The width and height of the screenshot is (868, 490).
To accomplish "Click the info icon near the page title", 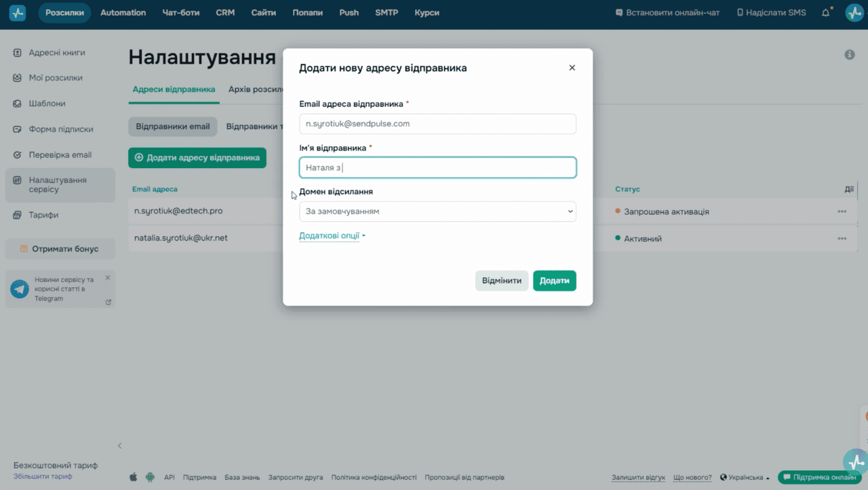I will click(850, 55).
